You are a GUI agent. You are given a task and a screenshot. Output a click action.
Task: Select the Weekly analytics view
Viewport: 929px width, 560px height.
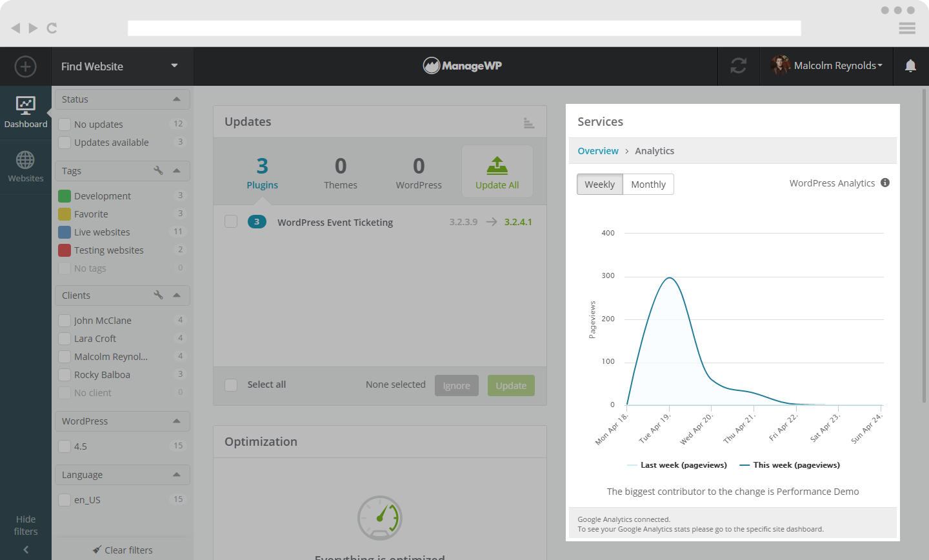(x=599, y=185)
